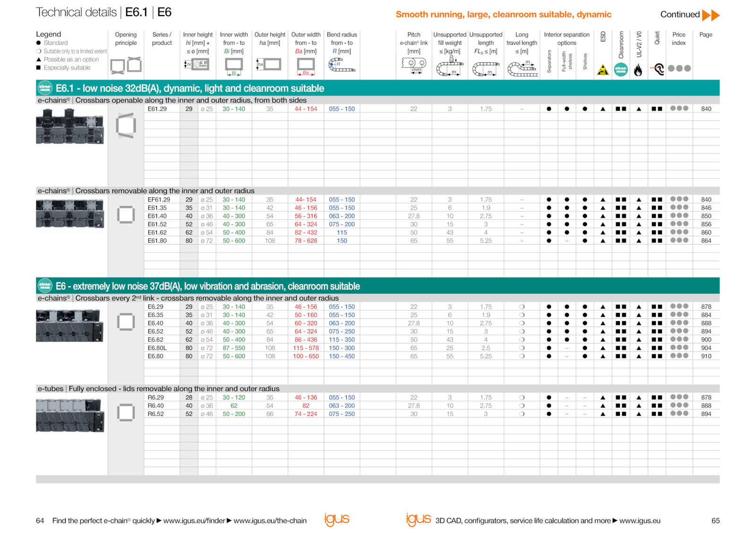Viewport: 756px width, 534px height.
Task: Click the opening principle icon beside E61.29
Action: (x=126, y=126)
